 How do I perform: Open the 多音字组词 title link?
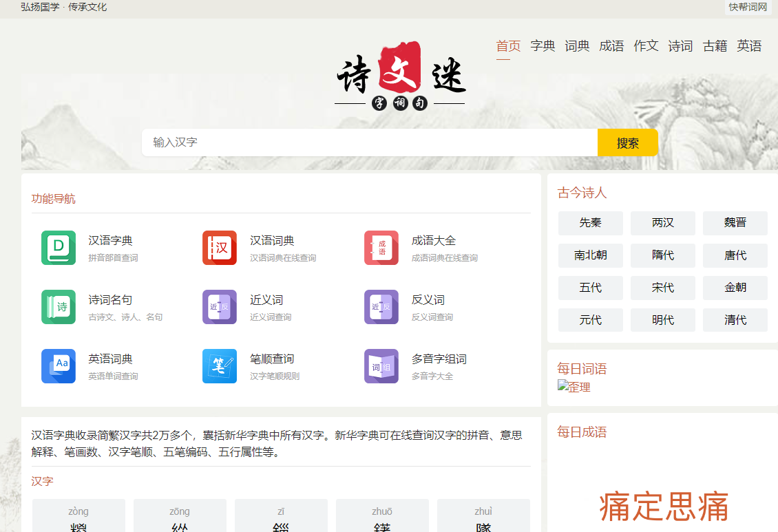[439, 359]
